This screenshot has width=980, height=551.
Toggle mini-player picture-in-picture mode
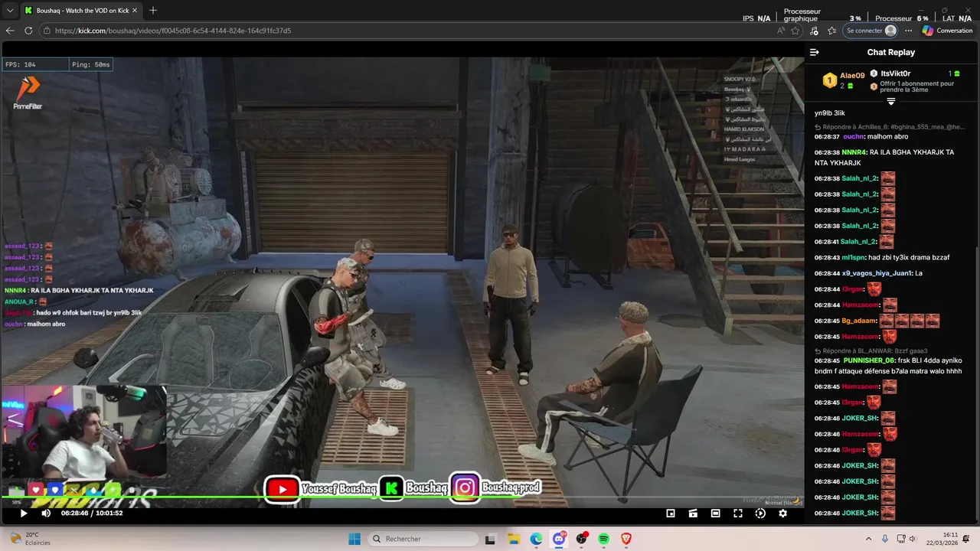[x=671, y=514]
